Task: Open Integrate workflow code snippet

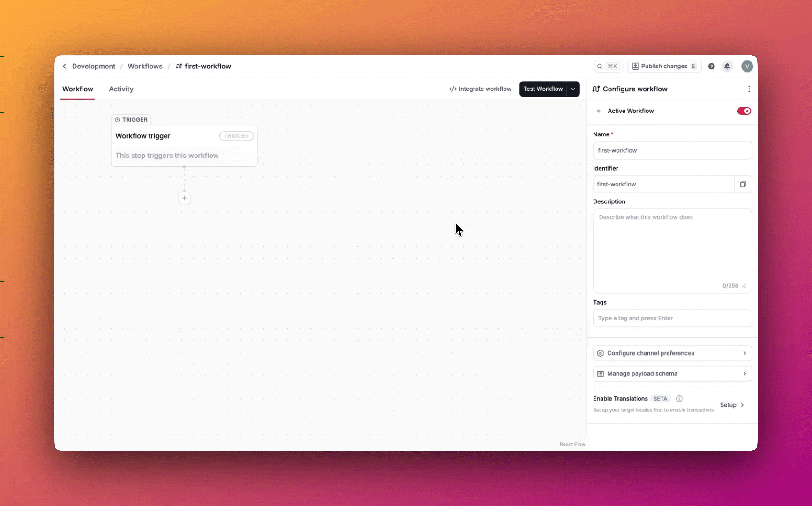Action: [480, 89]
